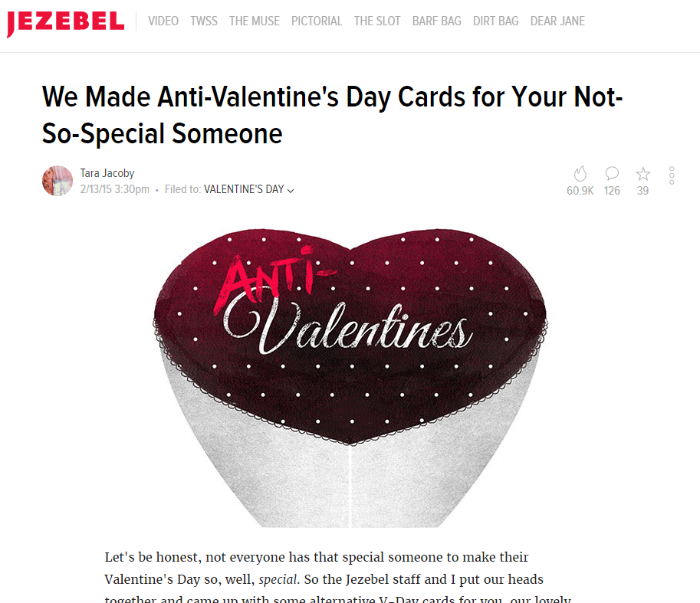
Task: Click the Jezebel logo
Action: pyautogui.click(x=65, y=22)
